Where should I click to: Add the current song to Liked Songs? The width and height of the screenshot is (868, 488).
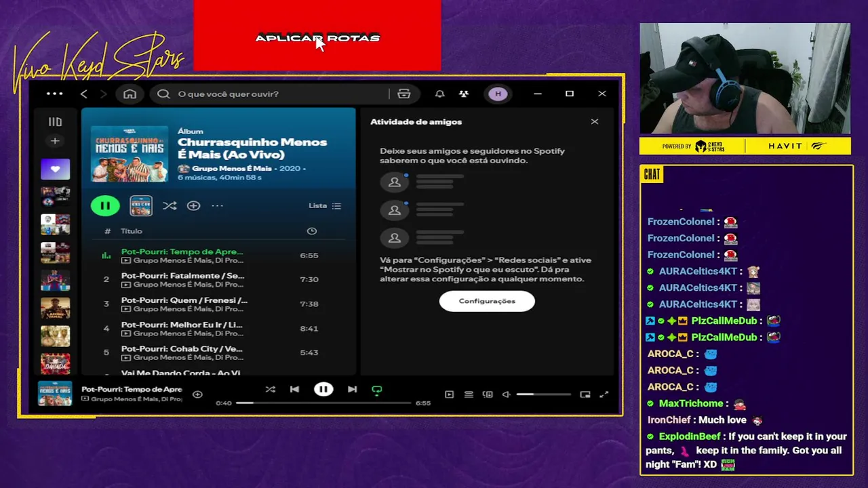point(197,394)
